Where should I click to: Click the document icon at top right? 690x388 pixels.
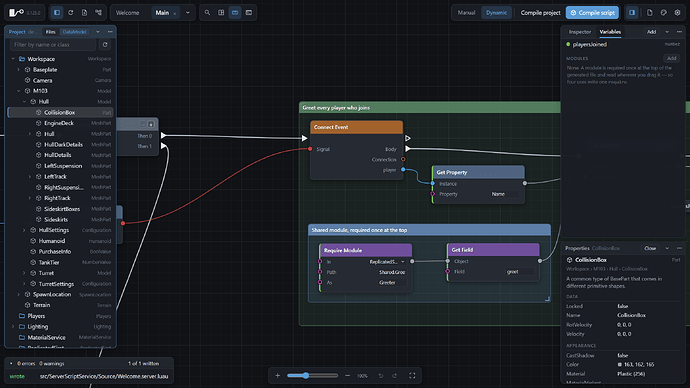click(x=650, y=13)
